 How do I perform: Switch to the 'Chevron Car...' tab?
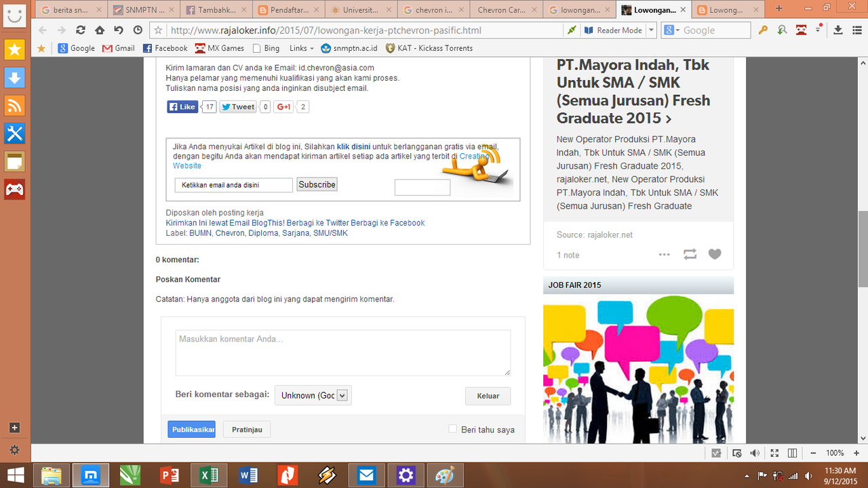[505, 9]
